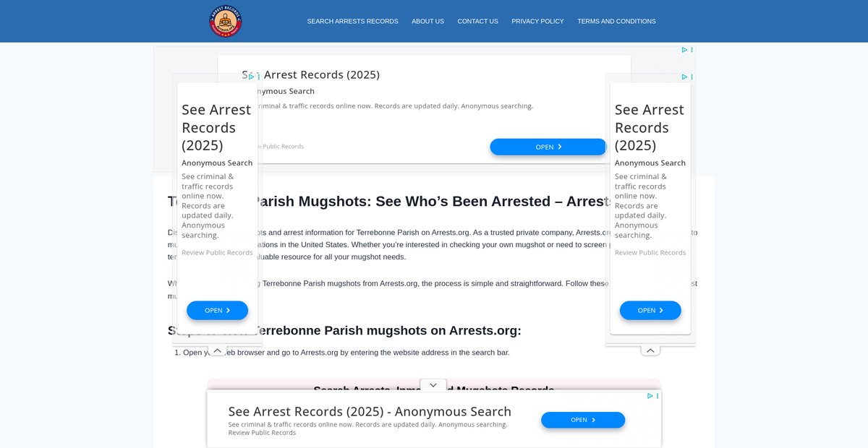
Task: Click OPEN button in right sidebar ad
Action: (650, 310)
